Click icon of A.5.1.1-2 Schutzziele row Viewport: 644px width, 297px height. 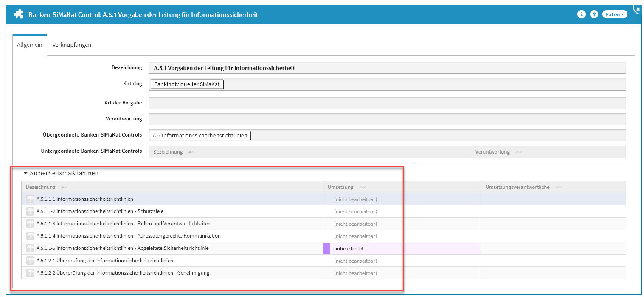coord(30,211)
